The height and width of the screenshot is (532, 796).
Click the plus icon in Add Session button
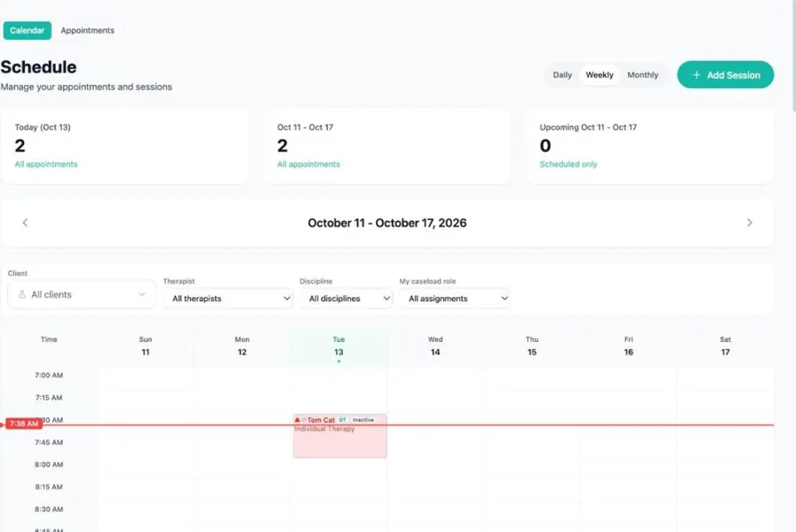pyautogui.click(x=696, y=74)
